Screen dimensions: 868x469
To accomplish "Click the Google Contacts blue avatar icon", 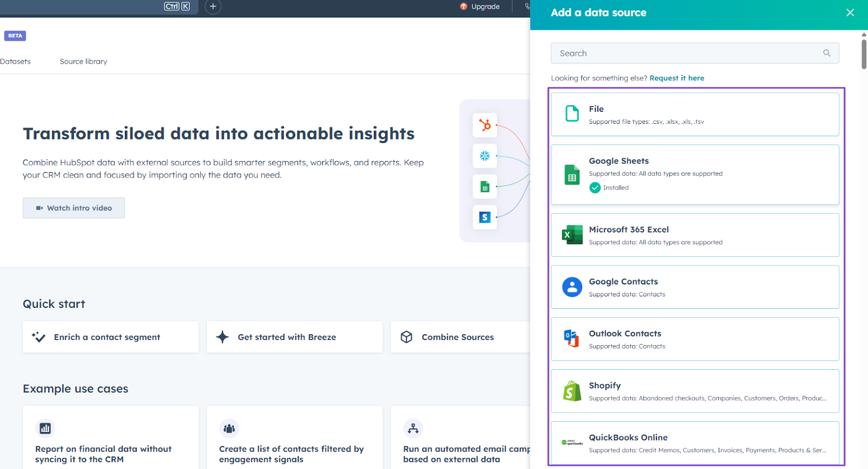I will [572, 287].
